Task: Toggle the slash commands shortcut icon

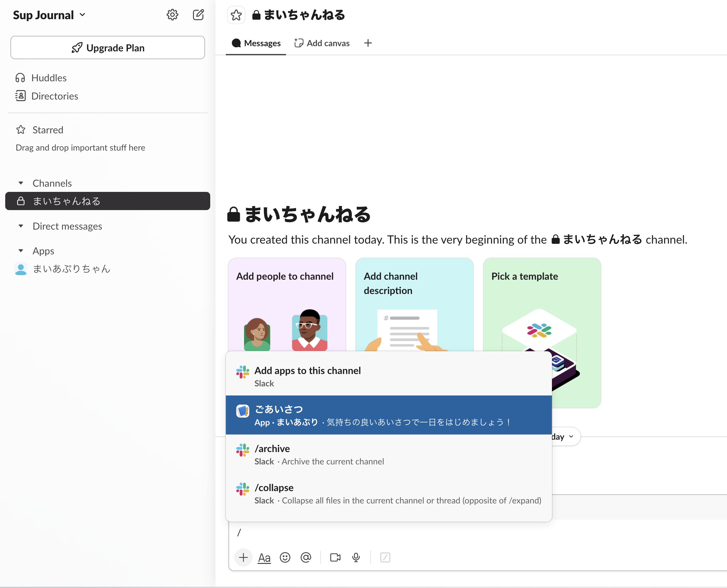Action: 385,557
